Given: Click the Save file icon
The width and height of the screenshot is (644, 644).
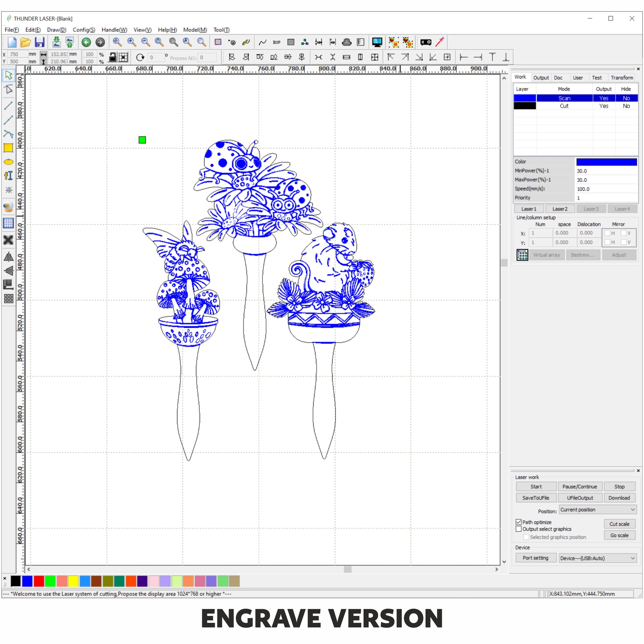Looking at the screenshot, I should (x=39, y=42).
